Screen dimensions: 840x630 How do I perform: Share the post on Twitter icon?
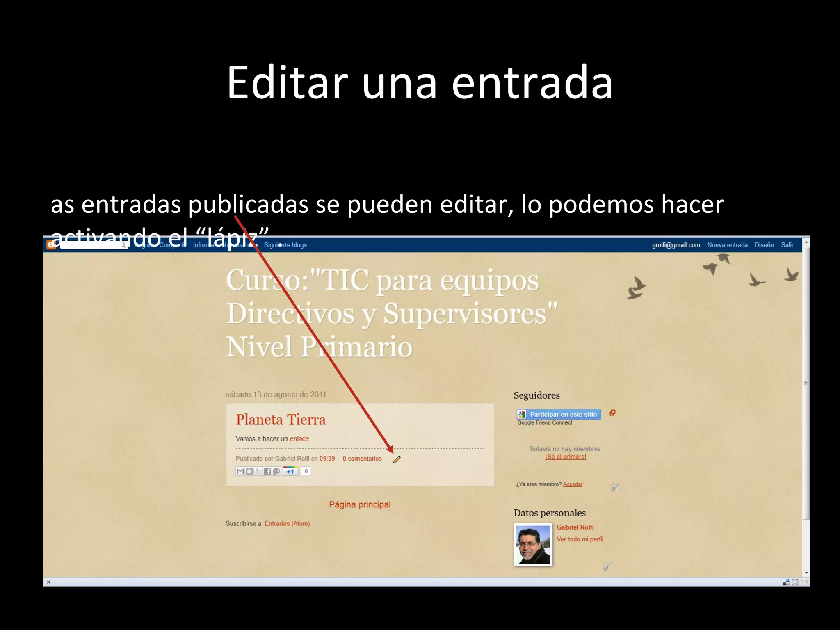pos(258,471)
